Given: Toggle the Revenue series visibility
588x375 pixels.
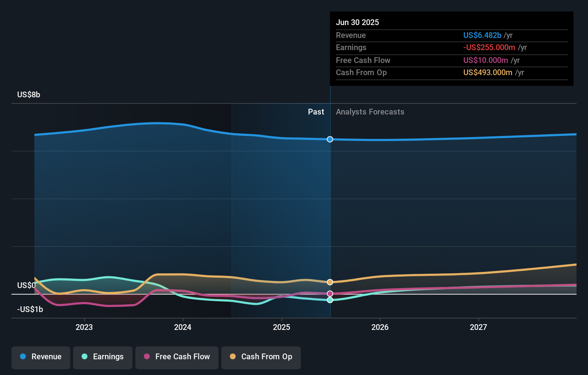Looking at the screenshot, I should tap(40, 357).
